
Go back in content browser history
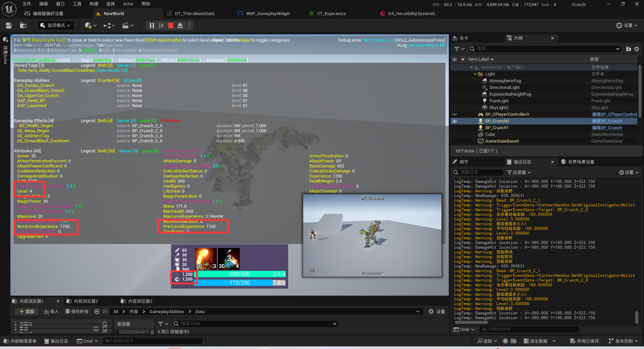coord(97,312)
